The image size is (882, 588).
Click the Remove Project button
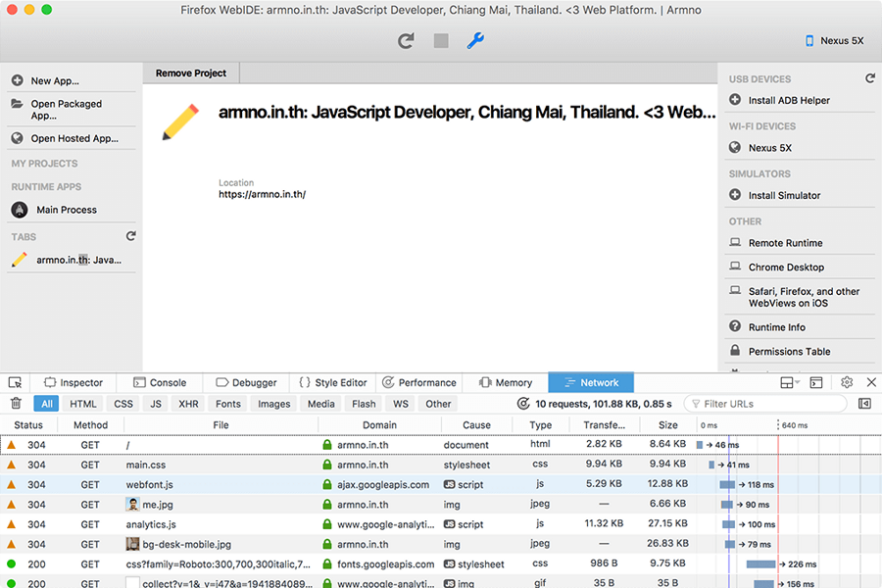191,73
